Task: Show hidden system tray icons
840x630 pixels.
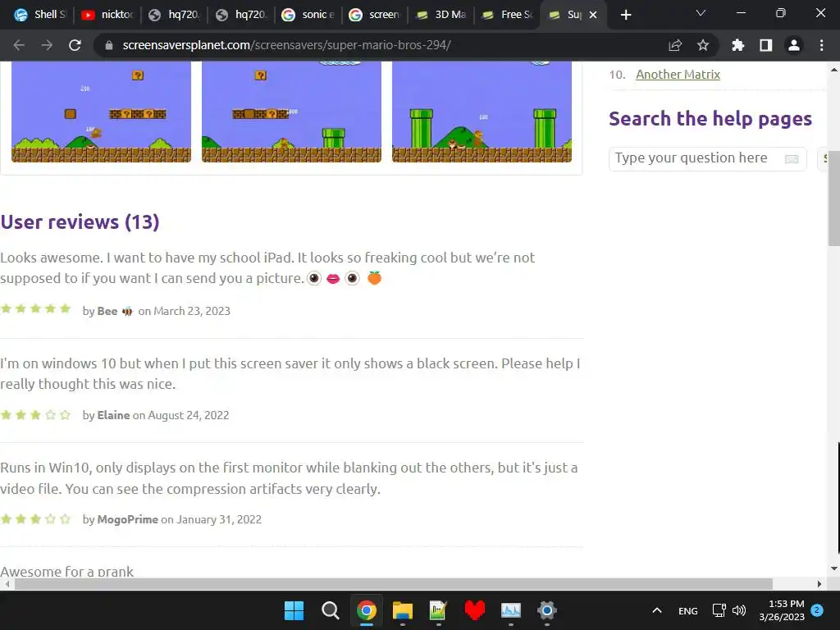Action: pyautogui.click(x=657, y=610)
